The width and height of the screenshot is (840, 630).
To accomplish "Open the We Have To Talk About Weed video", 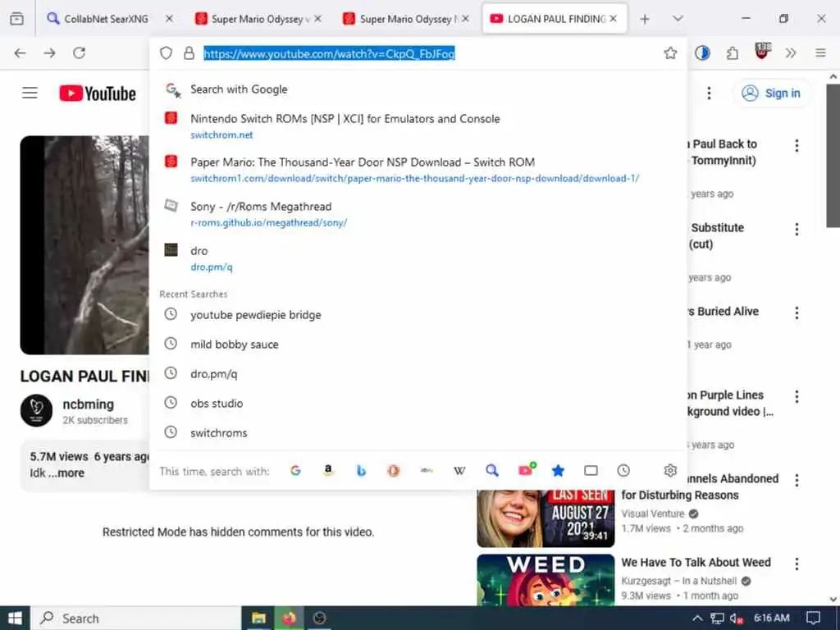I will [696, 562].
